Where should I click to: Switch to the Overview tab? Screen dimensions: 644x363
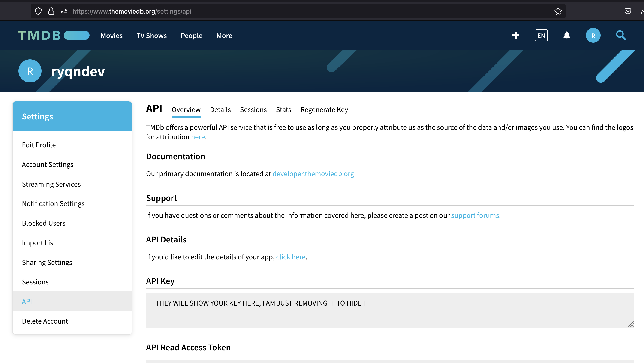coord(186,110)
